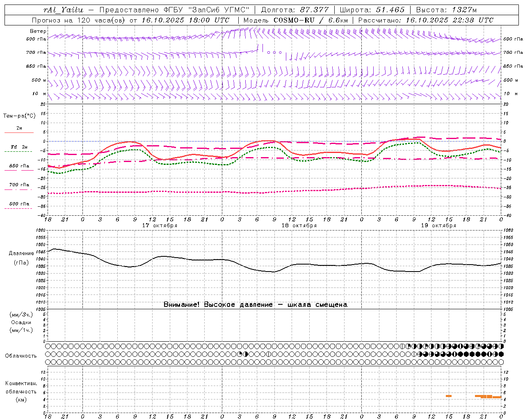Click the 10 м wind row label on right
The height and width of the screenshot is (420, 525).
click(511, 94)
